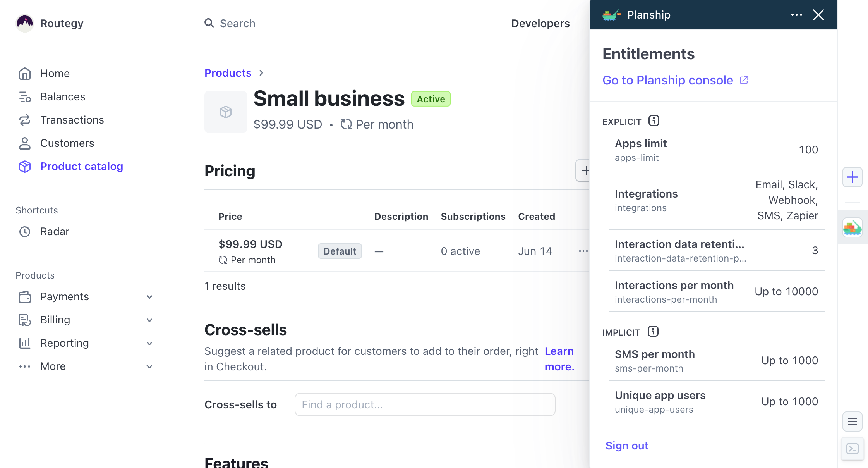Click the More ellipsis icon in sidebar
868x468 pixels.
(25, 366)
